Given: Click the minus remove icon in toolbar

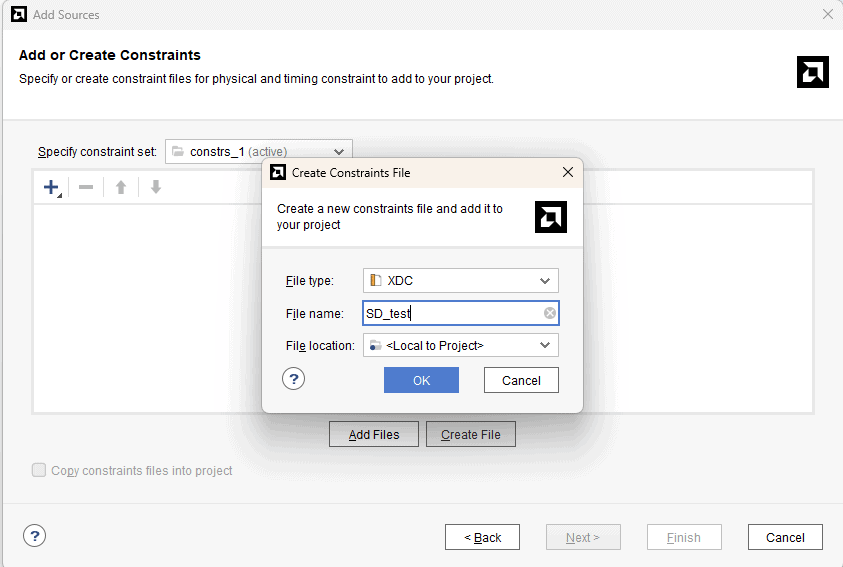Looking at the screenshot, I should point(86,187).
